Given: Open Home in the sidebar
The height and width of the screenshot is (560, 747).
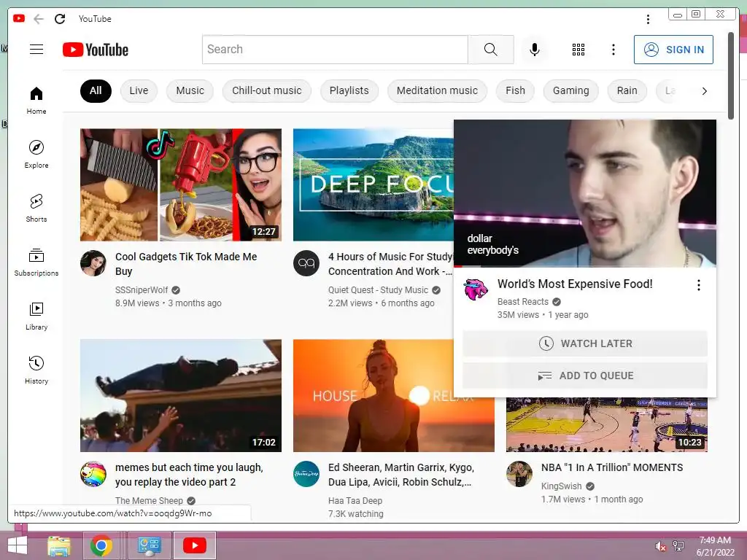Looking at the screenshot, I should coord(36,101).
